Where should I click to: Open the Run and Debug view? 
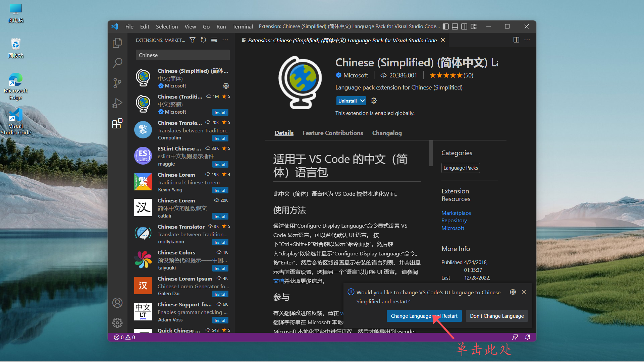[117, 103]
